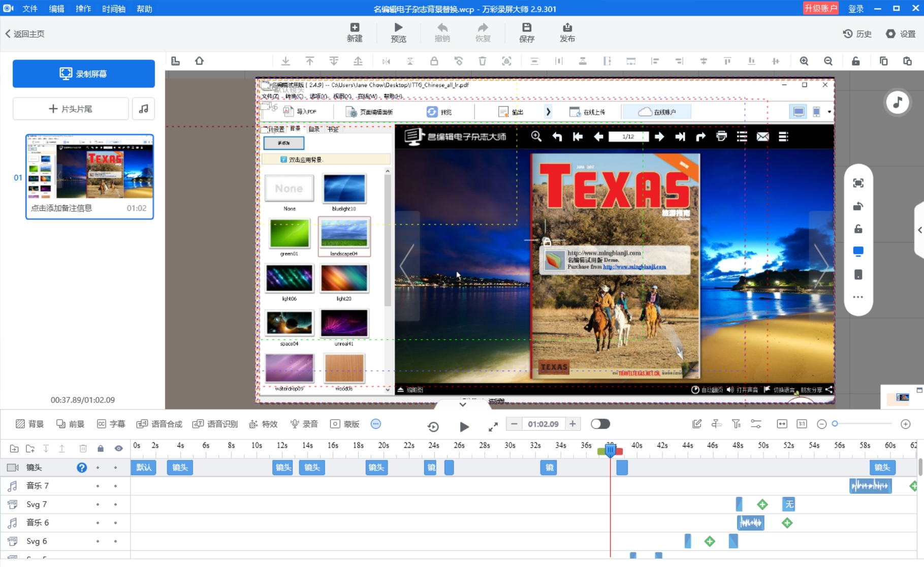Click the edit pencil icon on timeline toolbar
Viewport: 924px width, 567px height.
697,424
